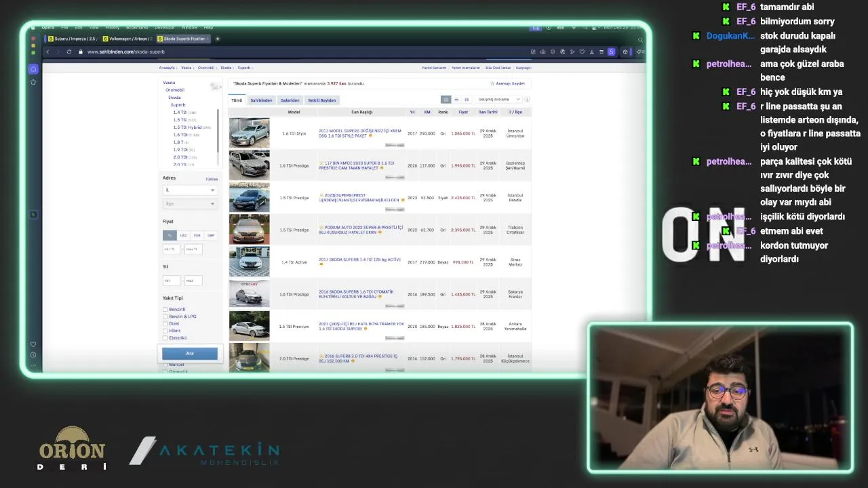Screen dimensions: 868x488
Task: Open thumbnail of 1.4 TSI Active listing
Action: coord(249,262)
